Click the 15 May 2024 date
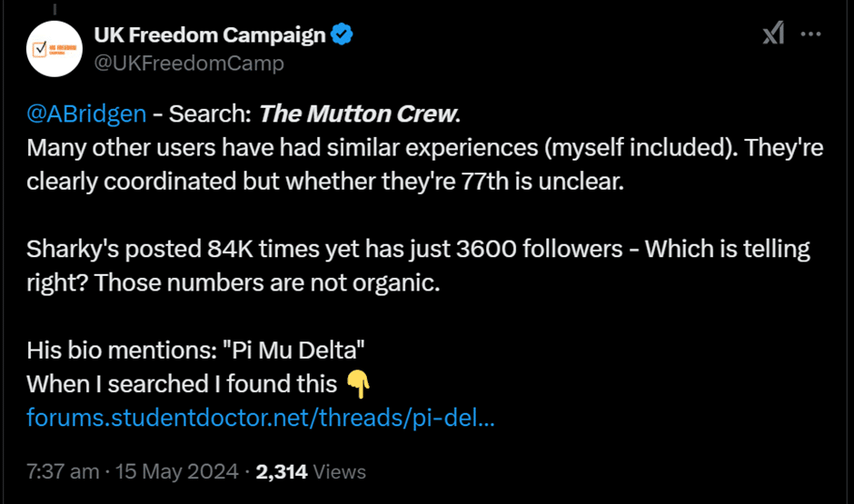The width and height of the screenshot is (854, 504). (x=176, y=471)
